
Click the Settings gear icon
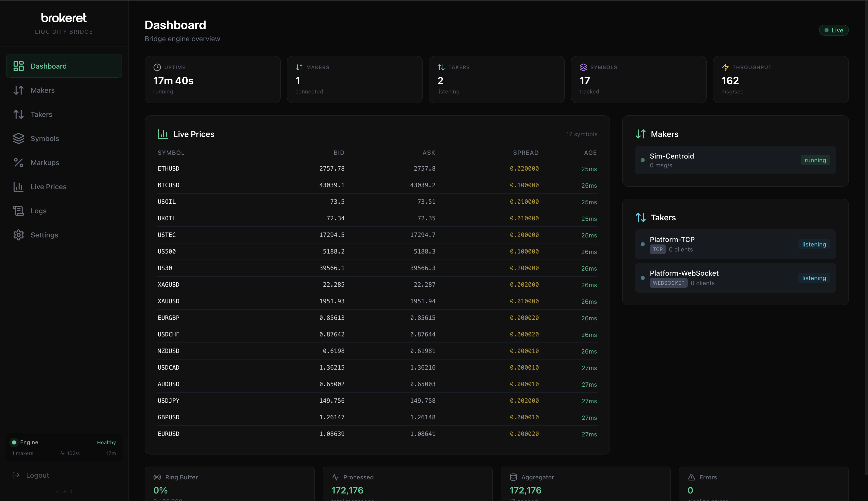[x=19, y=235]
